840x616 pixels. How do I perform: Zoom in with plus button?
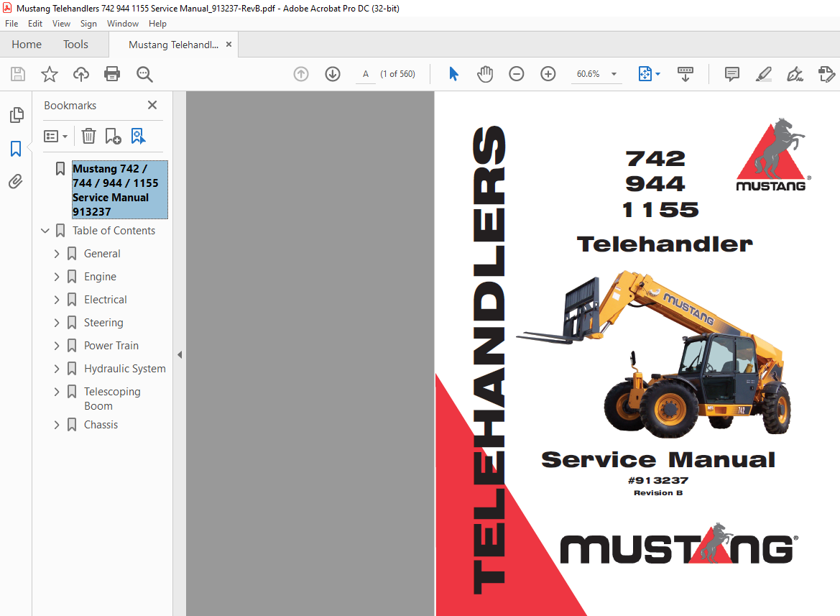click(548, 74)
